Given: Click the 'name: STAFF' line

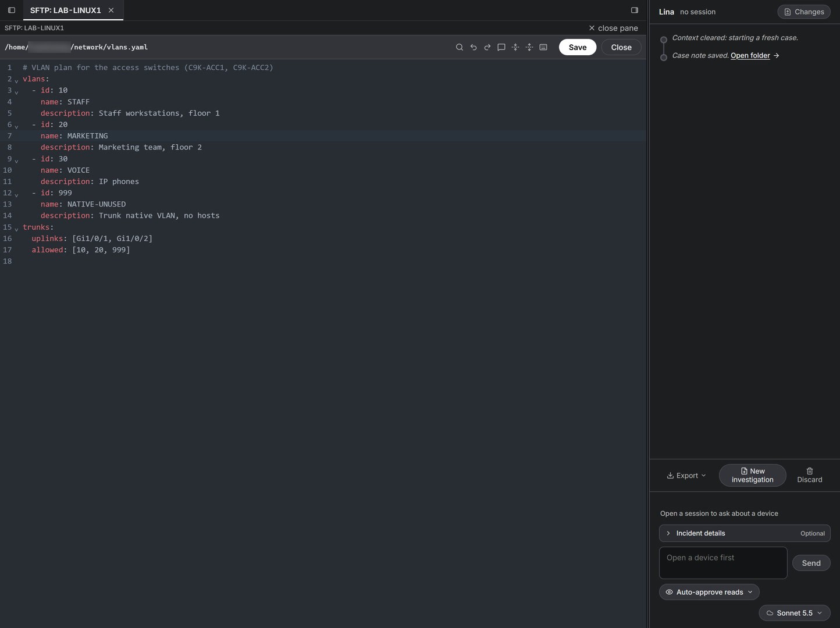Looking at the screenshot, I should 65,102.
